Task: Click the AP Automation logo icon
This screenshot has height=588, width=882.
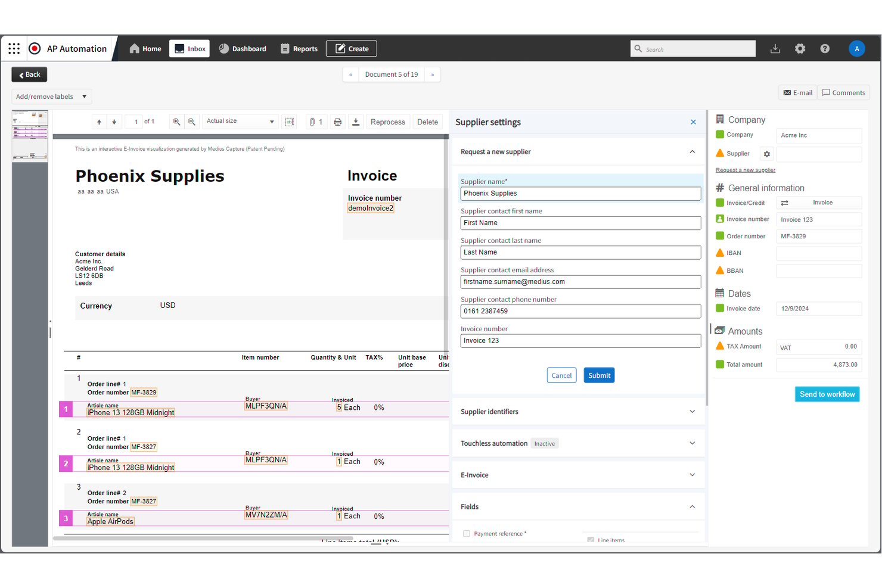Action: [35, 48]
